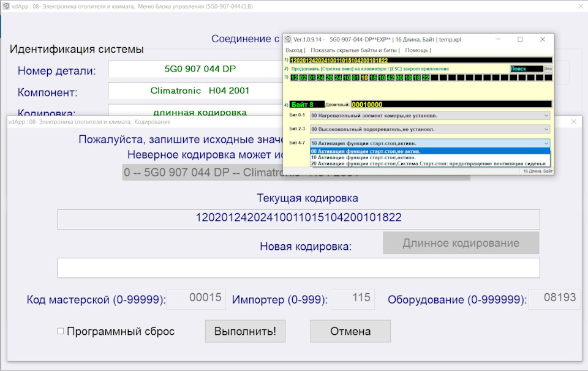
Task: Click the green Байт 8 label
Action: 307,105
